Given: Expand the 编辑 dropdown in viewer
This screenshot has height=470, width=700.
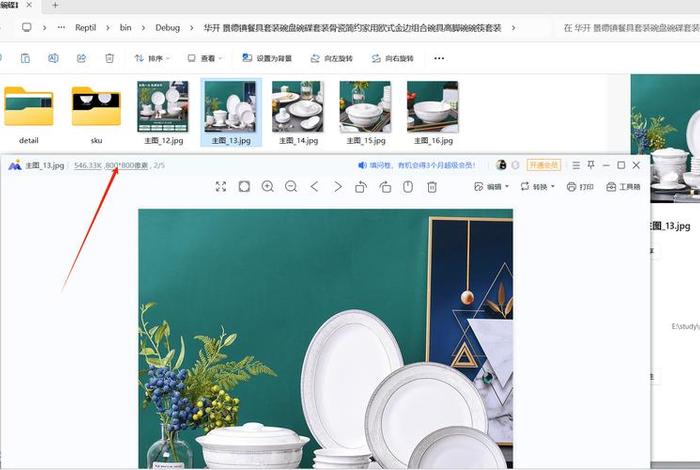Looking at the screenshot, I should pyautogui.click(x=492, y=187).
